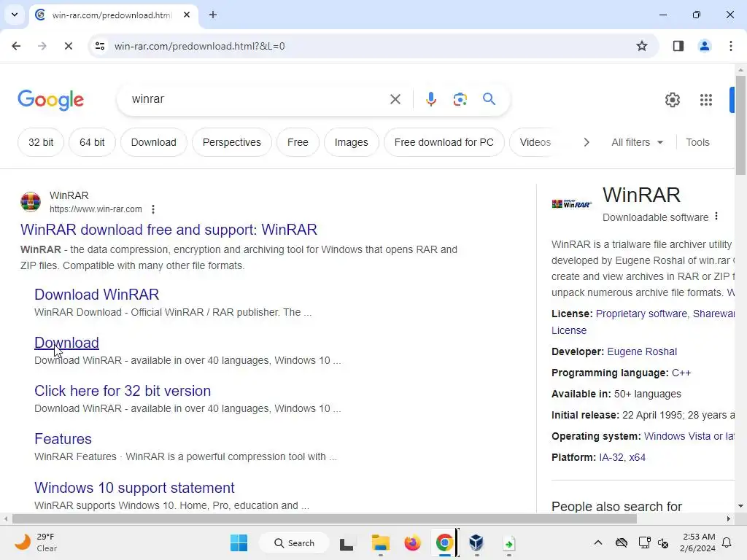
Task: Start voice search with microphone
Action: (430, 99)
